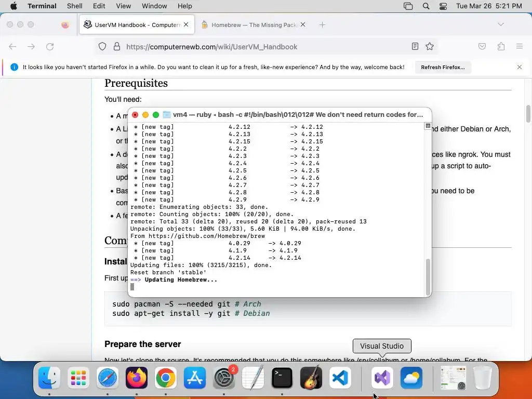Expand the list all tabs chevron
The width and height of the screenshot is (532, 399).
click(501, 24)
